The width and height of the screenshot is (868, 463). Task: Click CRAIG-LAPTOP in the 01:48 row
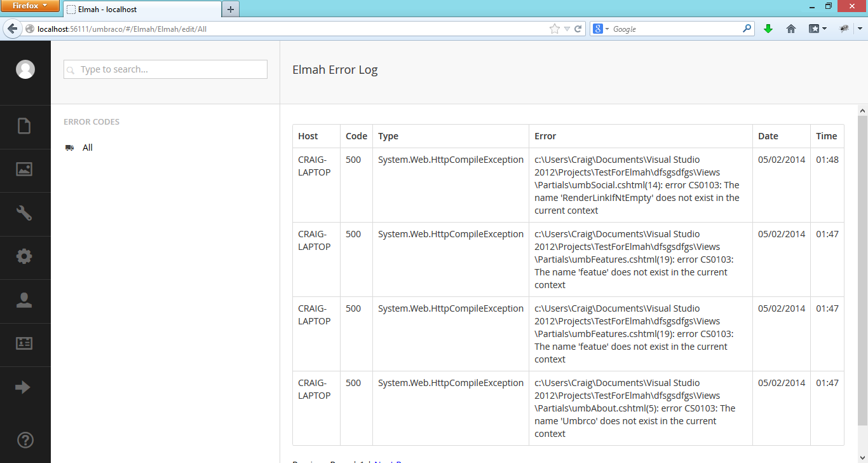point(315,166)
